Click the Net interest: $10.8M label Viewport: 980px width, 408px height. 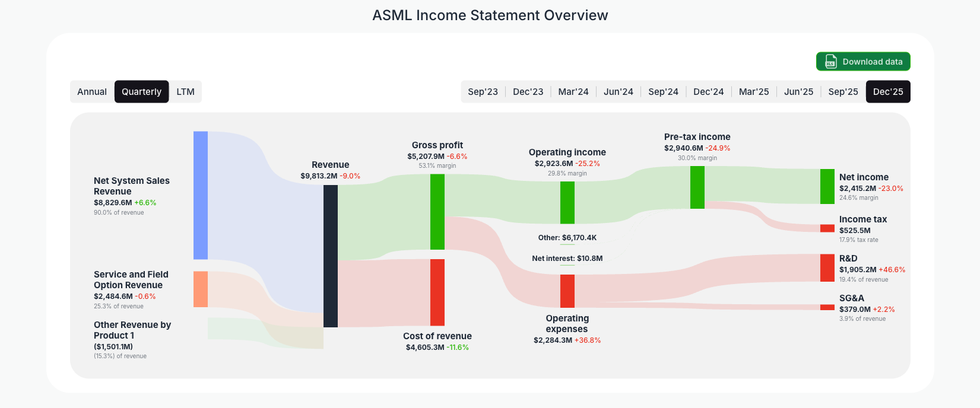(x=567, y=259)
